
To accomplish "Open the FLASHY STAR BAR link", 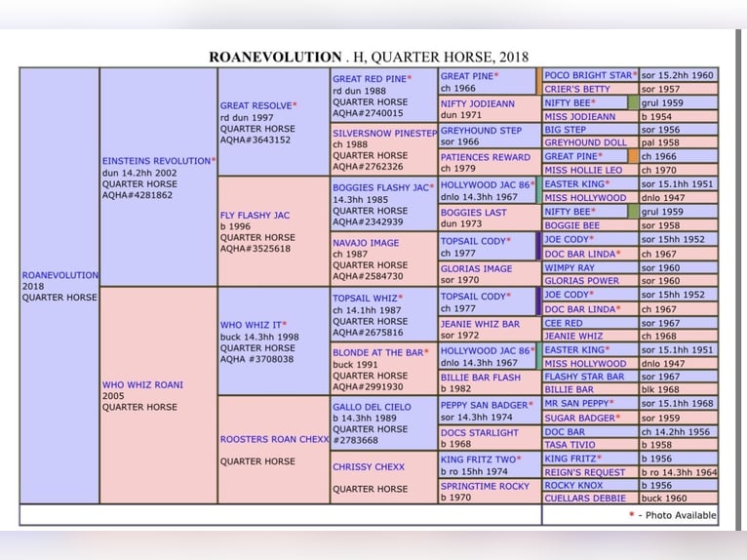I will click(x=584, y=377).
